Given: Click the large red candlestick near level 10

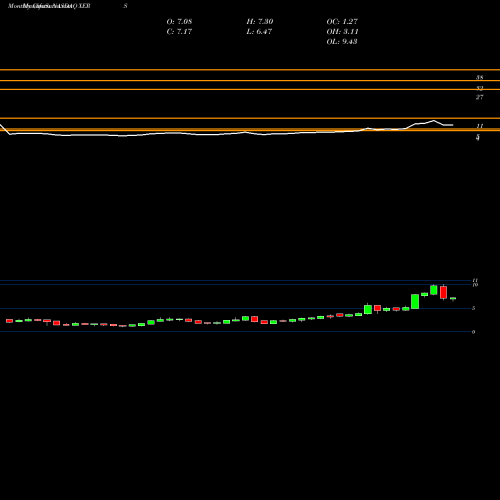Looking at the screenshot, I should click(443, 292).
